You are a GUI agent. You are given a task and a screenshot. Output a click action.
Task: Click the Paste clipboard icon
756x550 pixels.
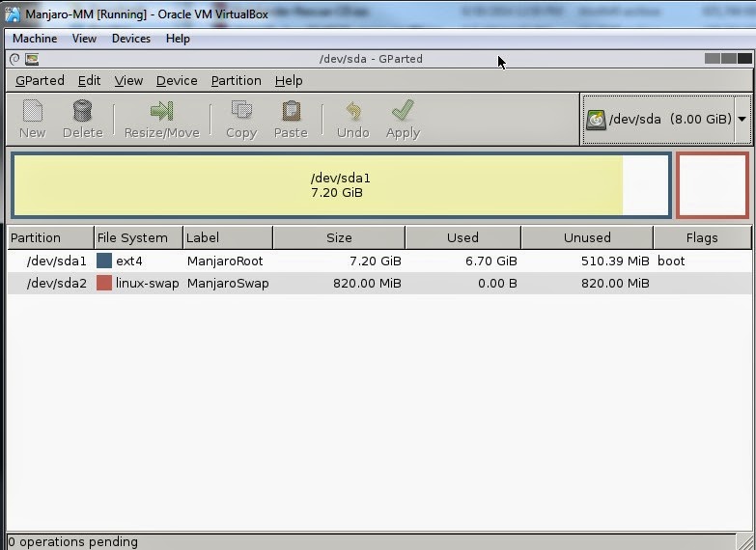pos(292,111)
